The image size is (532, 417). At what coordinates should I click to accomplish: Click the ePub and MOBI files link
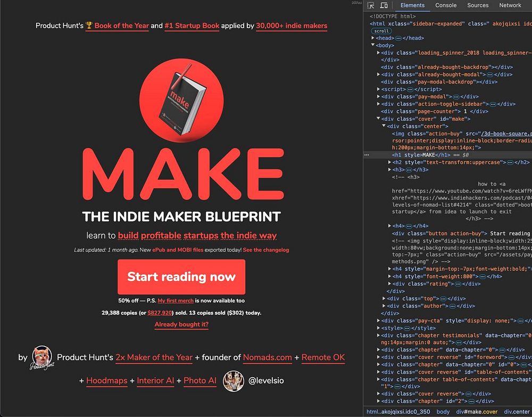point(178,250)
